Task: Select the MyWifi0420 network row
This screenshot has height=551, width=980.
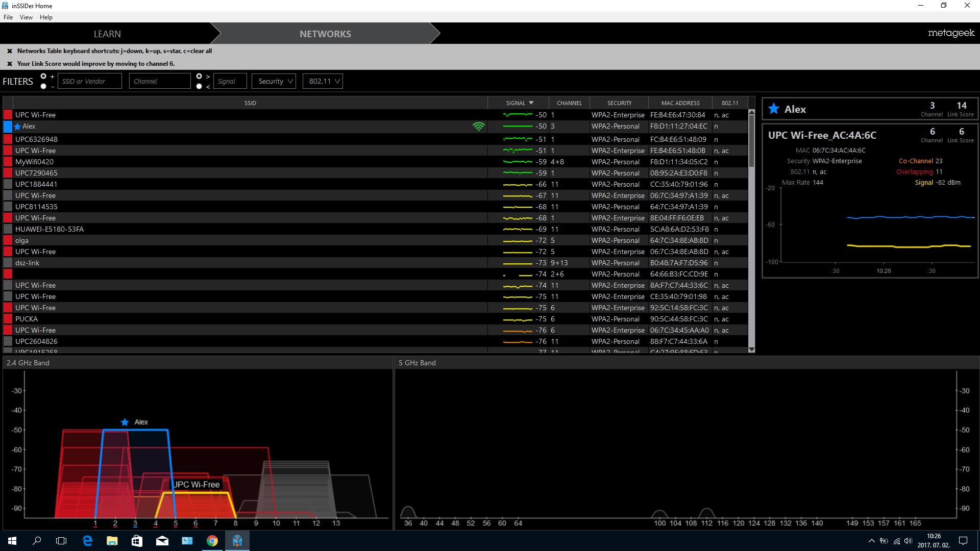Action: coord(34,162)
